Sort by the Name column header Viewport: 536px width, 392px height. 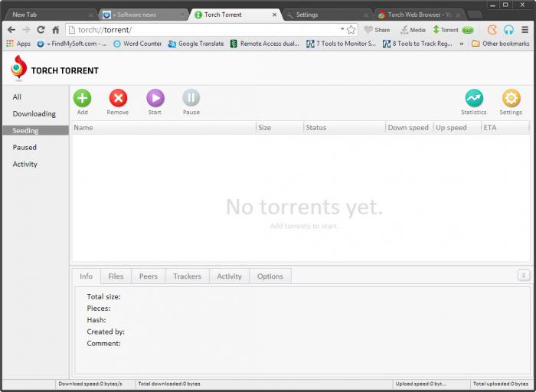coord(164,128)
